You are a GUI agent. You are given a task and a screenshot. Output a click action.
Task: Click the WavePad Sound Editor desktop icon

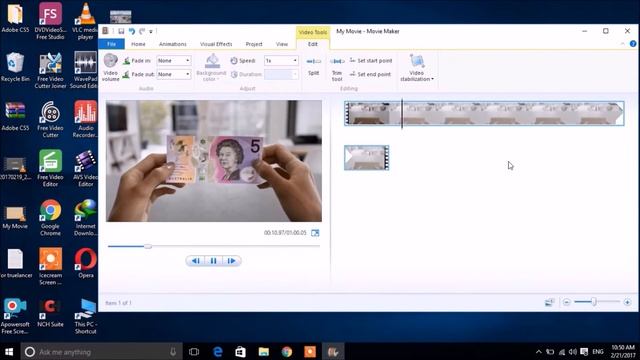point(84,71)
